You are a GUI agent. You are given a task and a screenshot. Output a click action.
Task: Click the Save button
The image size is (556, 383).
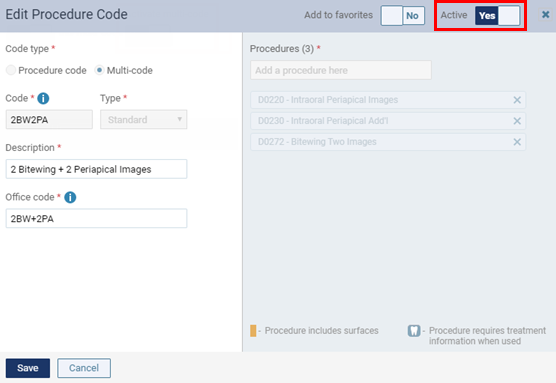(x=28, y=368)
